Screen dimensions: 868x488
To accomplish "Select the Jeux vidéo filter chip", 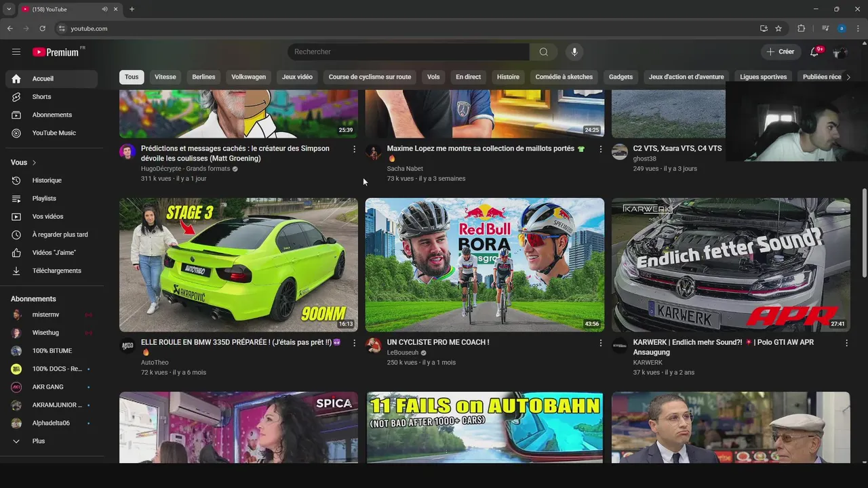I will [x=297, y=77].
